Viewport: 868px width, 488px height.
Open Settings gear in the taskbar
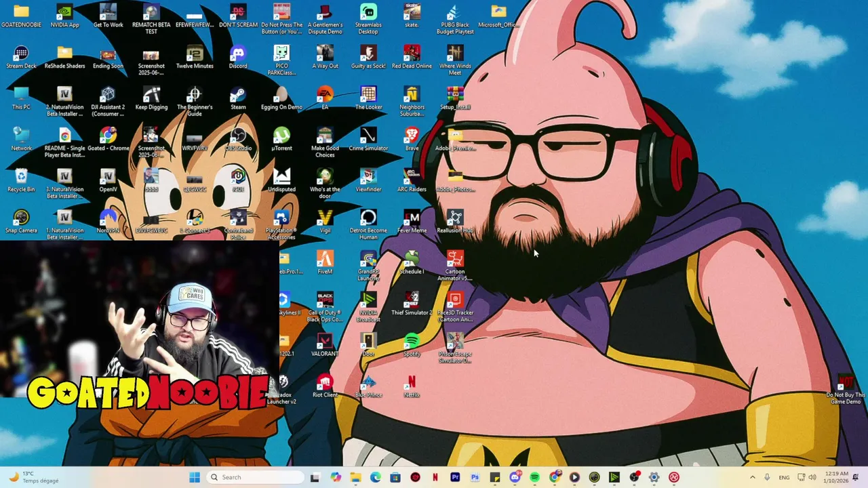coord(654,477)
